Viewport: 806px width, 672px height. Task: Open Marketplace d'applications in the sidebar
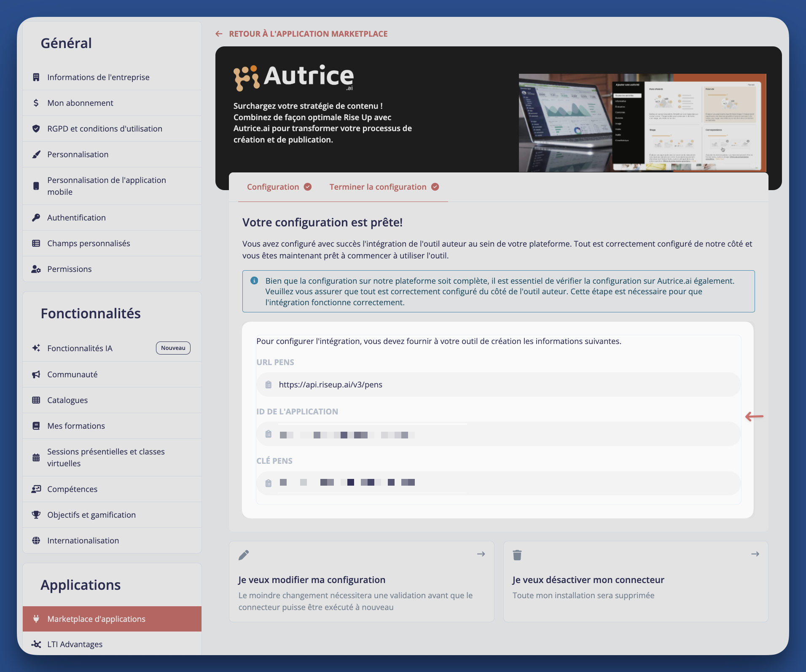(96, 618)
